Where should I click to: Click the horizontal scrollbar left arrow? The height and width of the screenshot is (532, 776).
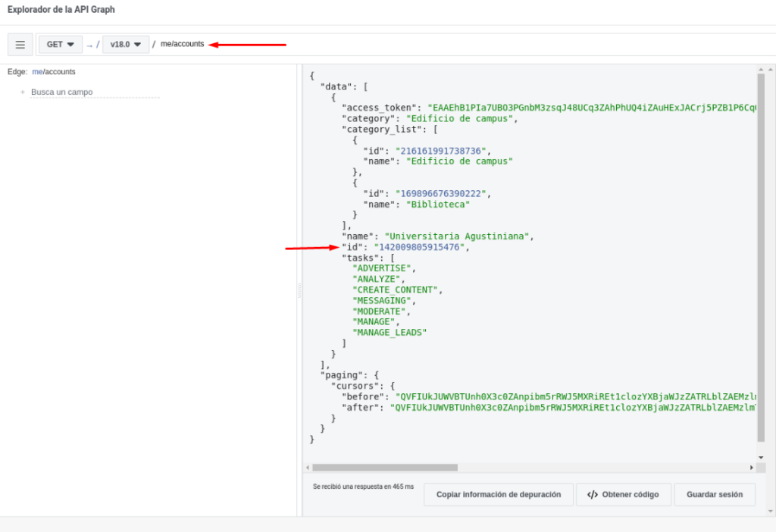pos(307,468)
